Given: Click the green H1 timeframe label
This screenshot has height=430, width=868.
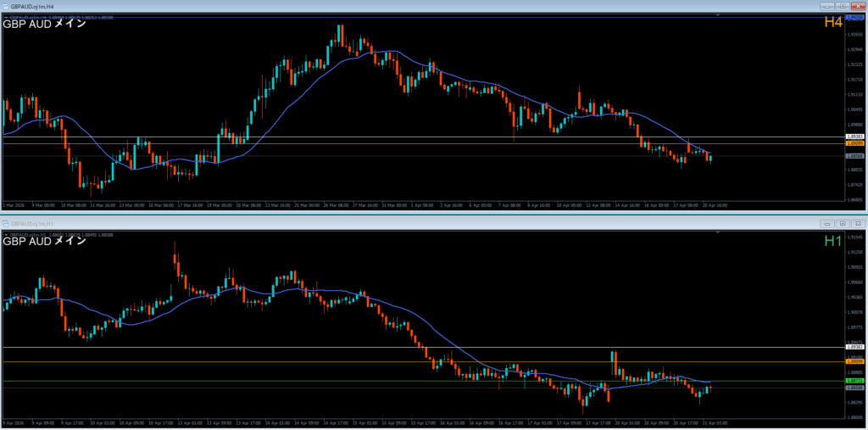Looking at the screenshot, I should tap(832, 241).
